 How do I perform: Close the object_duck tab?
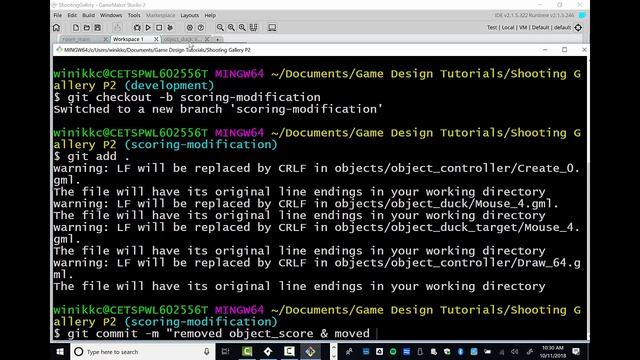click(207, 39)
